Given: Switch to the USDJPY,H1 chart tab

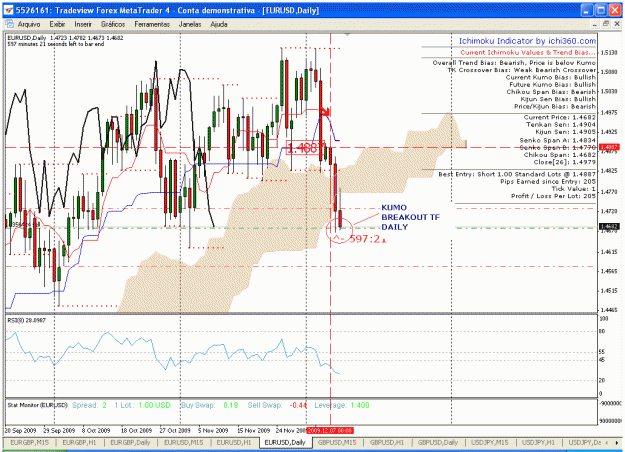Looking at the screenshot, I should click(538, 442).
